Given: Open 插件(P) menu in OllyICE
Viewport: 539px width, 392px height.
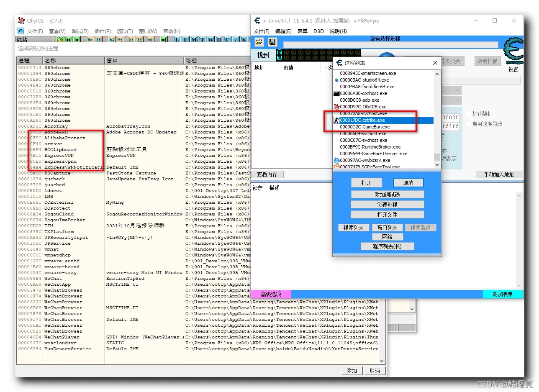Looking at the screenshot, I should [103, 31].
